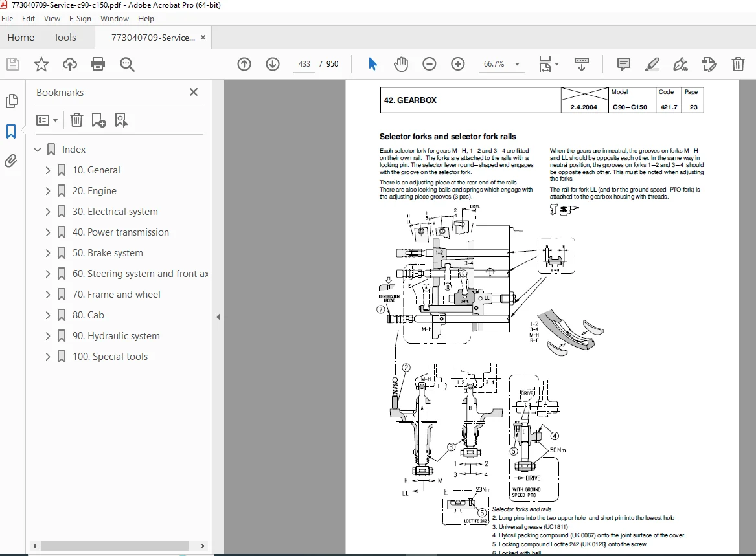Open the find text magnifier tool
This screenshot has height=556, width=756.
(127, 64)
